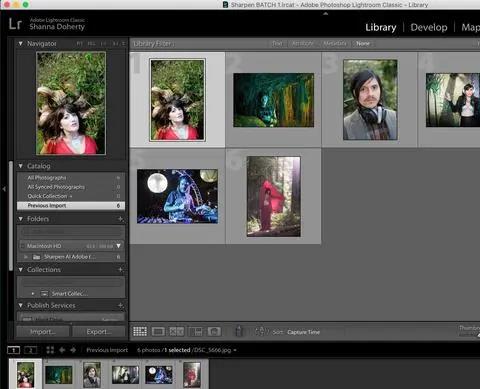480x389 pixels.
Task: Select second window display button 2
Action: tap(30, 350)
